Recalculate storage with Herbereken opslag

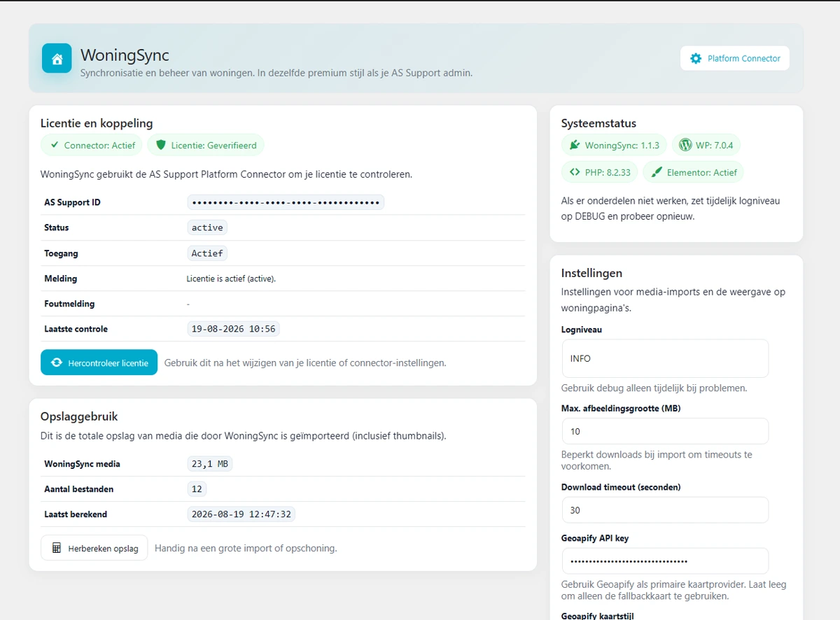tap(94, 548)
